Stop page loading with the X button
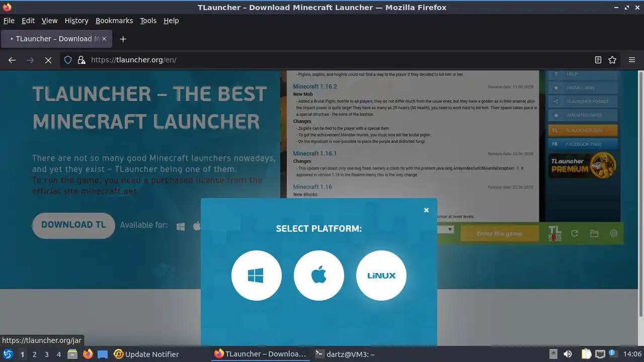Viewport: 644px width, 362px height. click(x=48, y=60)
